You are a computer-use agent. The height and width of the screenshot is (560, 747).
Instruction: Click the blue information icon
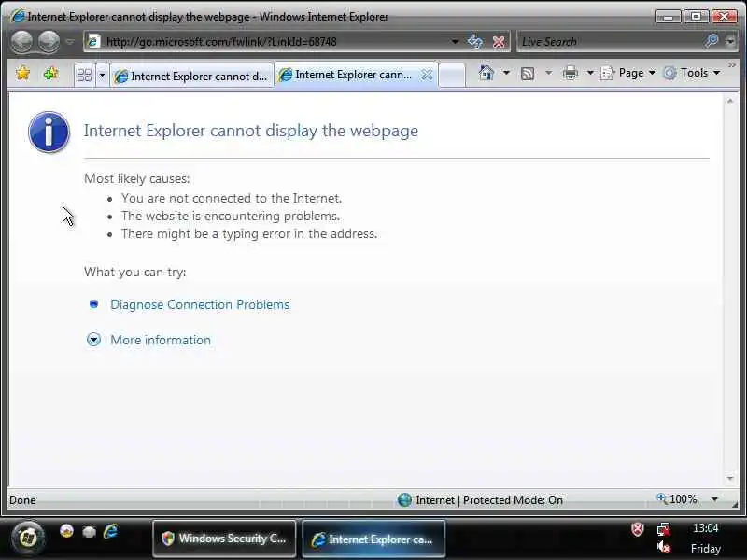pyautogui.click(x=49, y=132)
